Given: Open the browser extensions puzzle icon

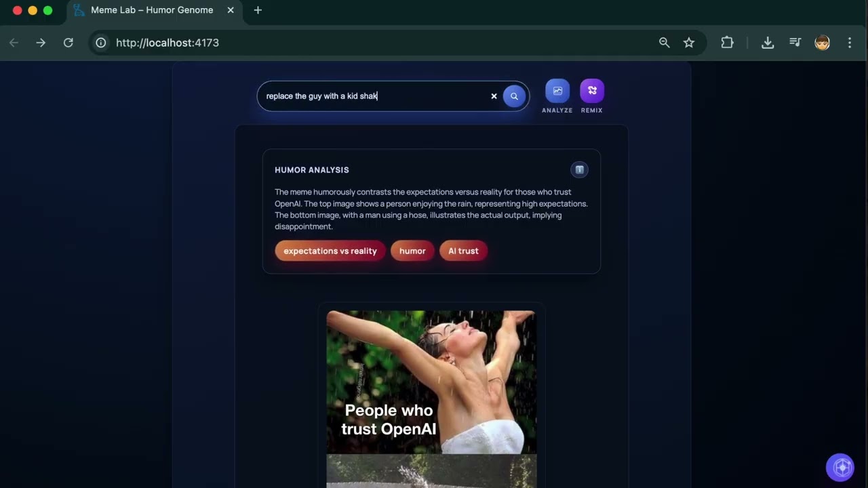Looking at the screenshot, I should tap(727, 43).
